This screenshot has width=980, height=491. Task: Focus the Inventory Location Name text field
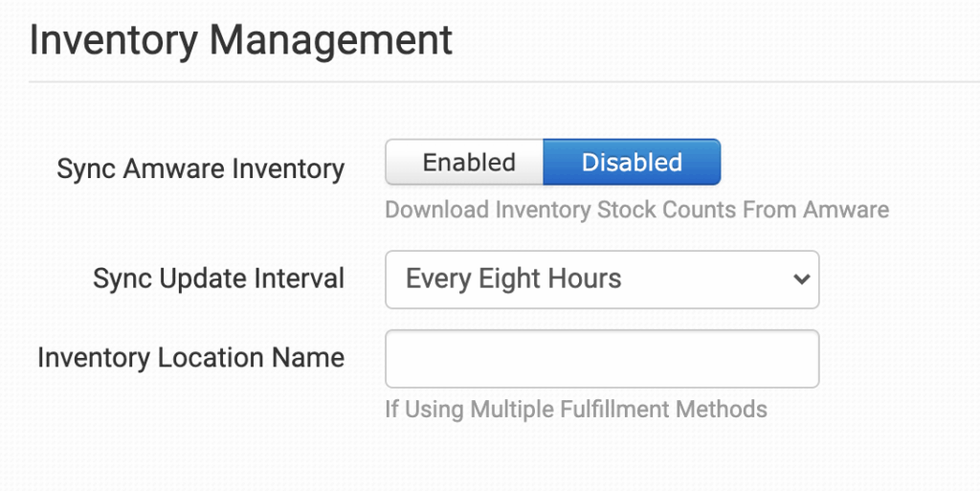click(601, 359)
